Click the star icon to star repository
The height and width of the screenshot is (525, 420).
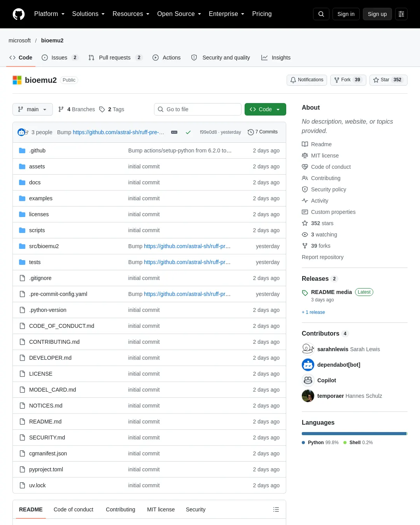pyautogui.click(x=376, y=80)
